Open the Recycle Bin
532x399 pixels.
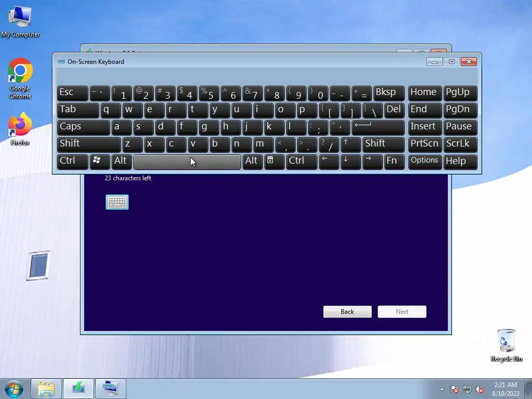click(x=506, y=345)
